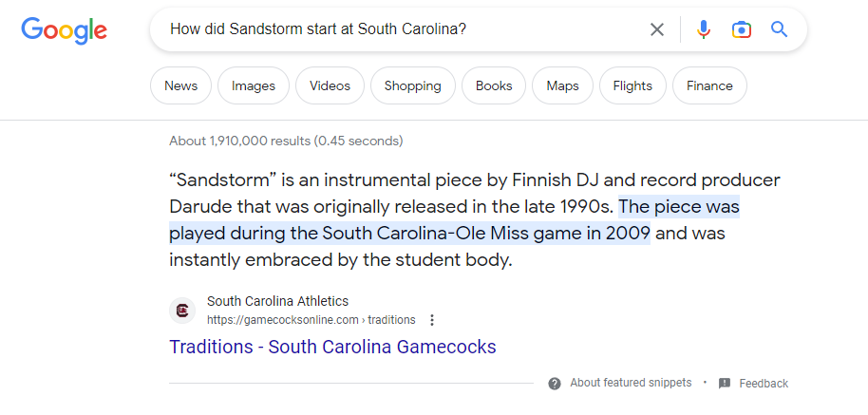
Task: Select the Shopping filter chip
Action: pos(413,85)
